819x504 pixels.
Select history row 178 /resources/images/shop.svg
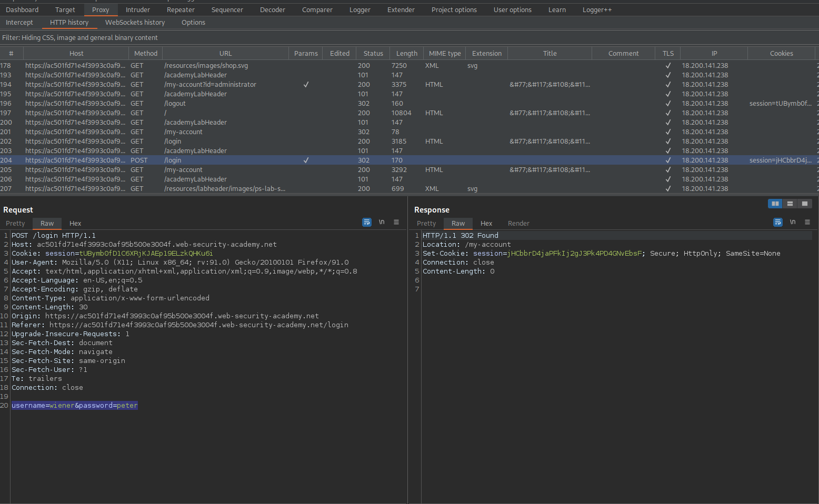pos(409,66)
